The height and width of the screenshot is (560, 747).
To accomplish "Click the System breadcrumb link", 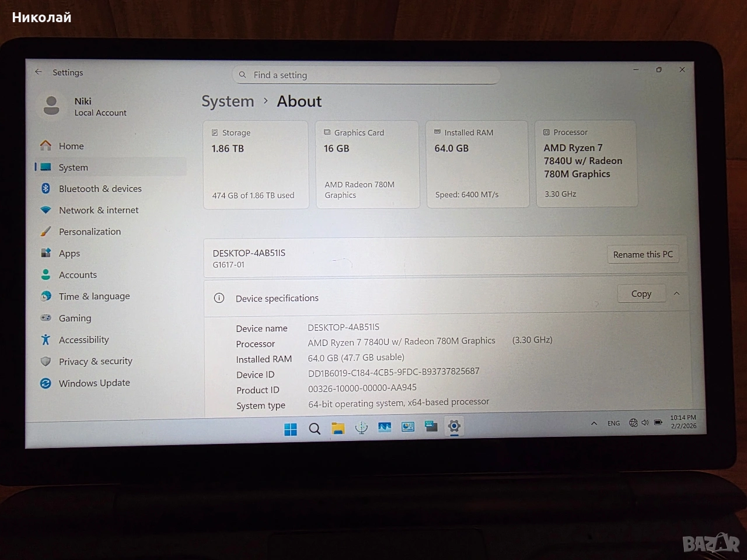I will 228,101.
